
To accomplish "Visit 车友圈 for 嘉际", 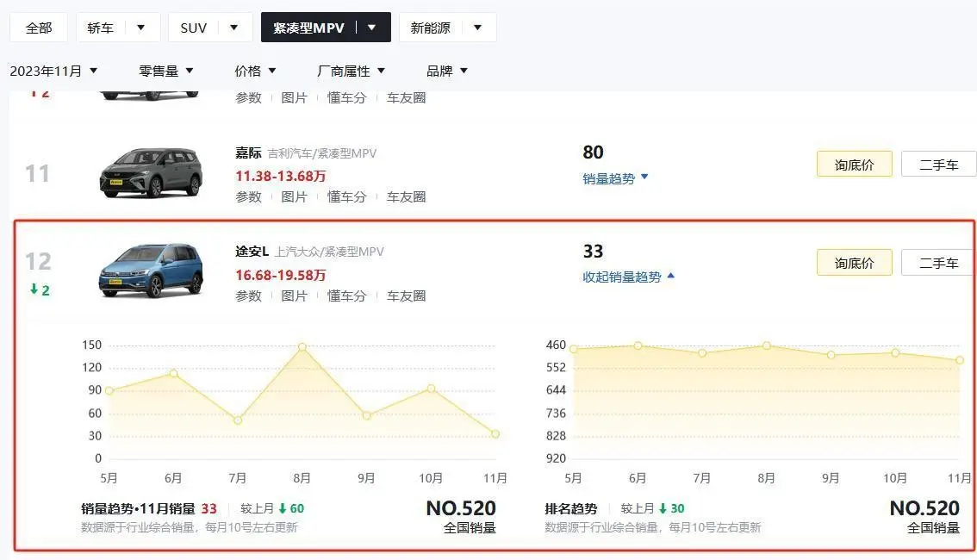I will pos(407,196).
